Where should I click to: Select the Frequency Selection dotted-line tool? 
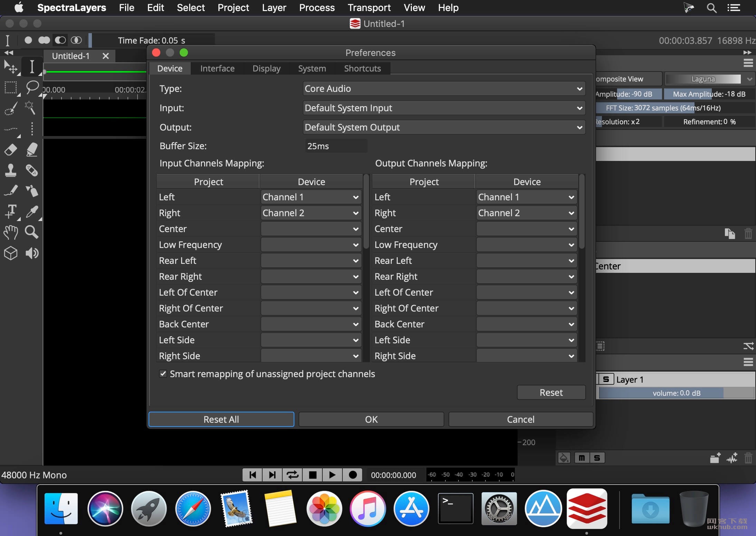pyautogui.click(x=11, y=129)
